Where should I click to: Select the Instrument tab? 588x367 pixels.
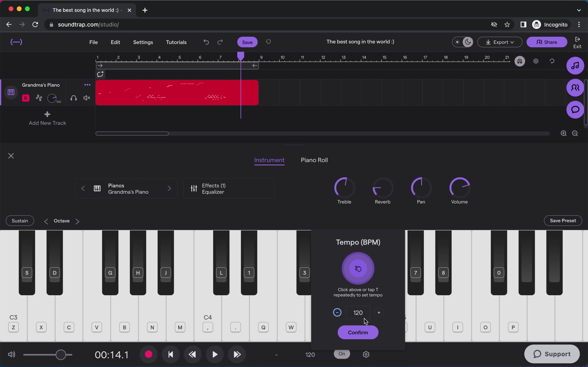coord(269,160)
